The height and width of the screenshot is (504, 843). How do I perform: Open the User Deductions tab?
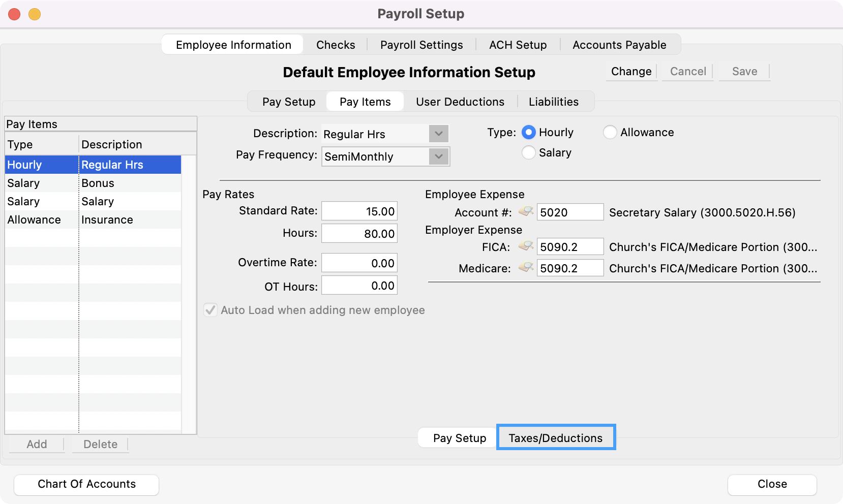[460, 102]
